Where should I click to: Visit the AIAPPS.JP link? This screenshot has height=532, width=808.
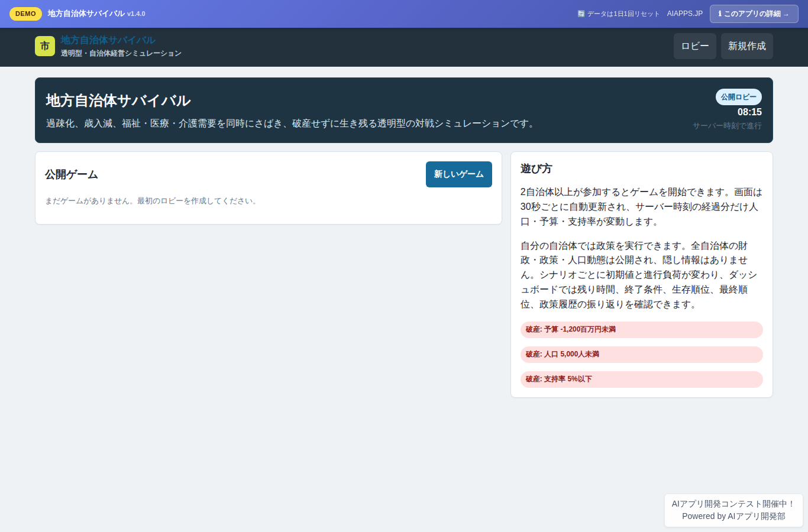[x=685, y=14]
